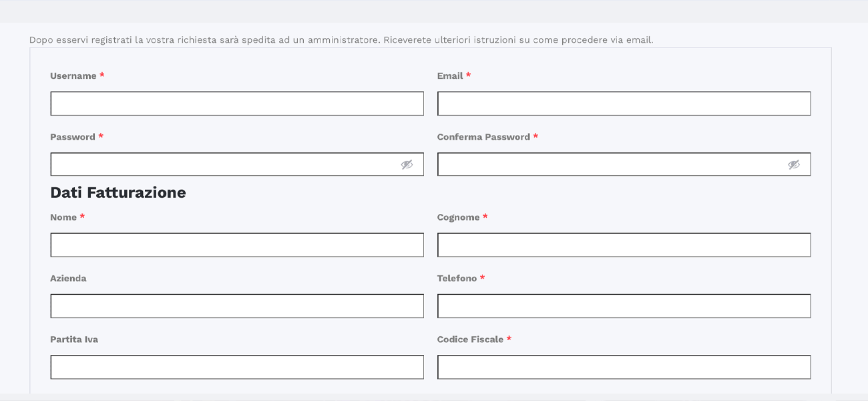This screenshot has height=401, width=868.
Task: Click the 'Codice Fiscale' label text
Action: [x=470, y=340]
